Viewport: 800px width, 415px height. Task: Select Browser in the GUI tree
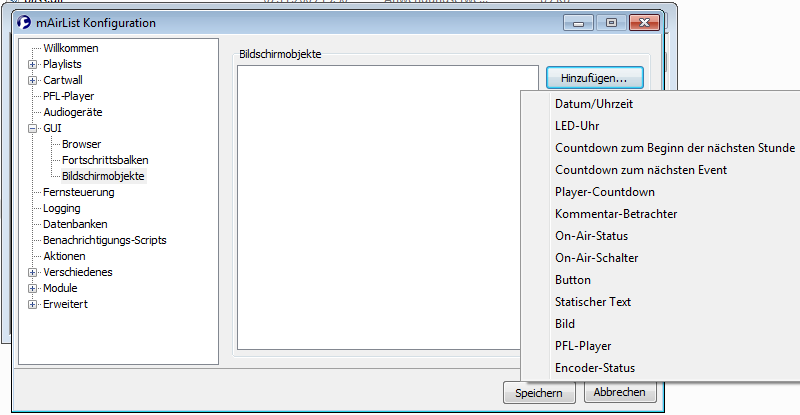[x=81, y=144]
